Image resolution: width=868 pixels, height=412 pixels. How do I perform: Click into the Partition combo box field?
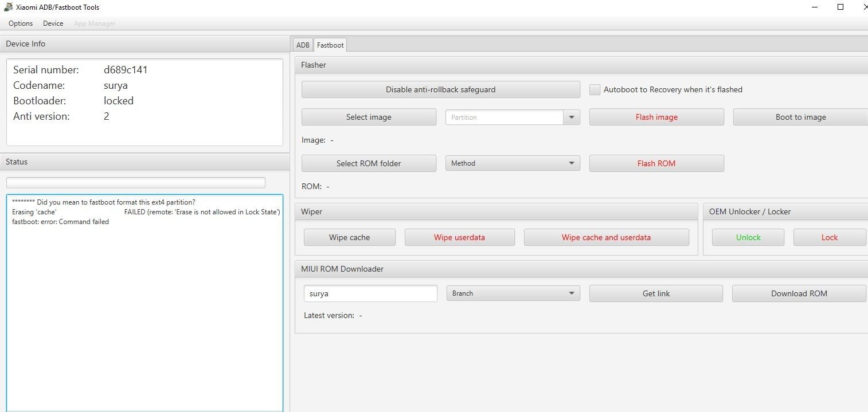505,117
